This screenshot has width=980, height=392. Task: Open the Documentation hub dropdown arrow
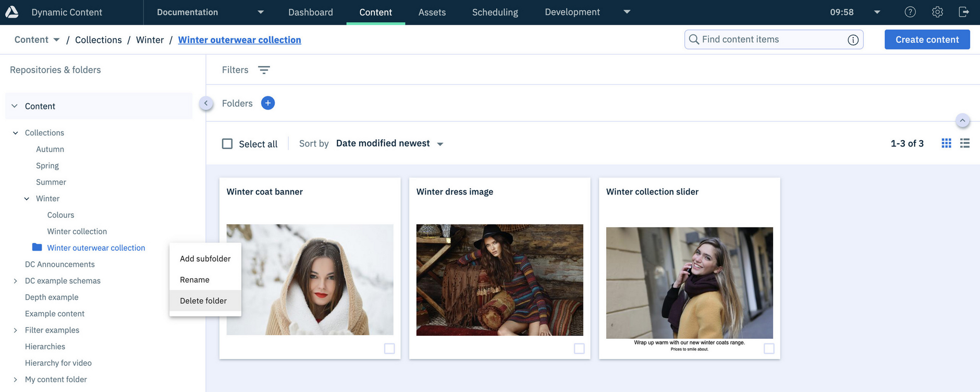pyautogui.click(x=261, y=12)
